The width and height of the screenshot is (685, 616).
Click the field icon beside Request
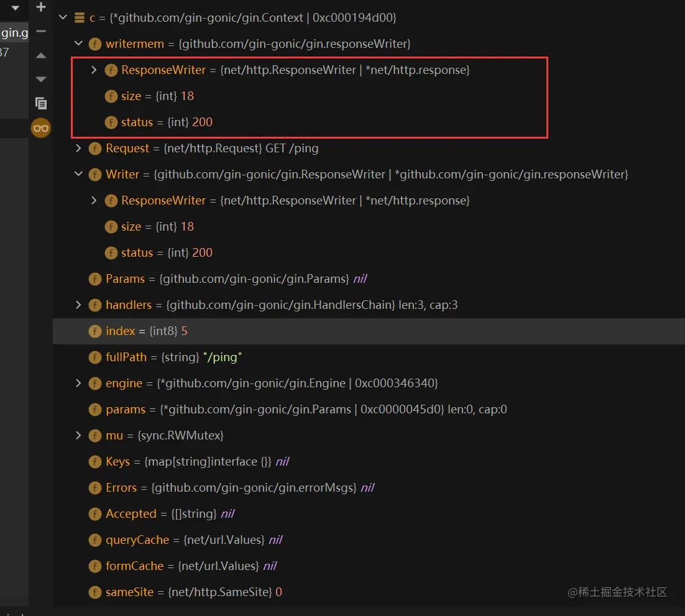tap(95, 149)
